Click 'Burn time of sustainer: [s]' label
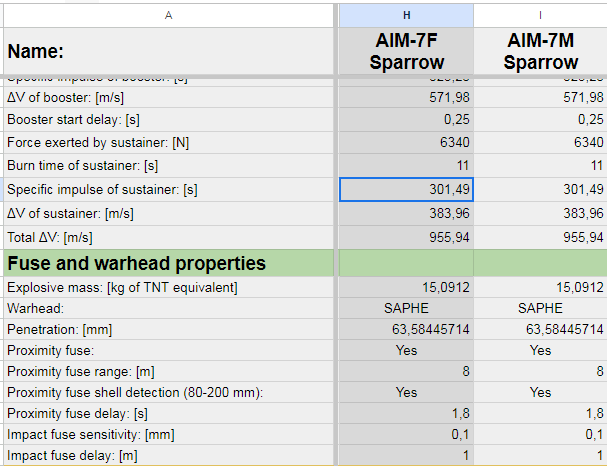 (x=82, y=166)
